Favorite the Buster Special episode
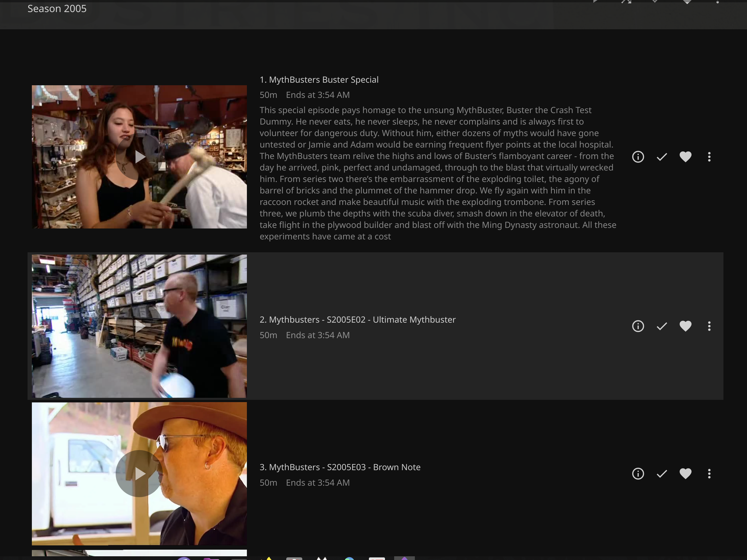The image size is (747, 560). pyautogui.click(x=685, y=157)
